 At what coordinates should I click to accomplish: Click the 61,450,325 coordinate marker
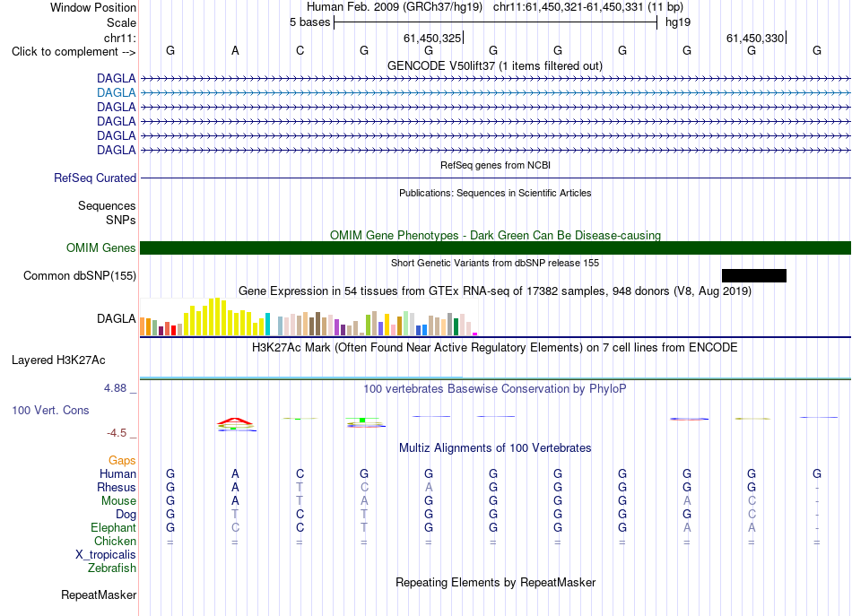tap(432, 38)
